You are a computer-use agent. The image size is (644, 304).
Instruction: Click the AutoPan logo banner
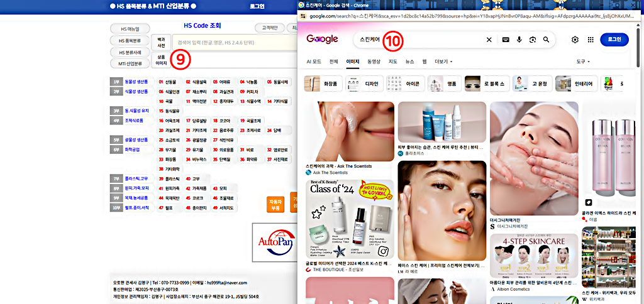[275, 242]
